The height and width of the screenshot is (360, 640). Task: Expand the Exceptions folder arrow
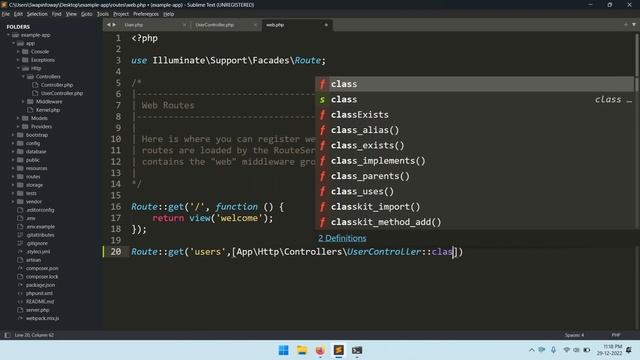18,60
